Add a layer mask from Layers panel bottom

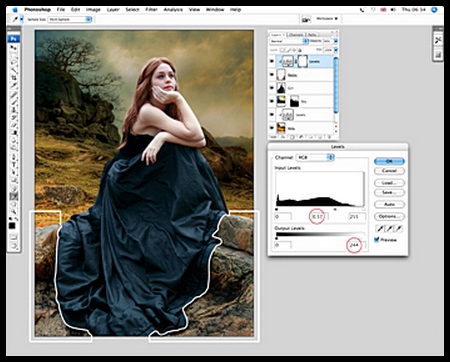click(292, 137)
